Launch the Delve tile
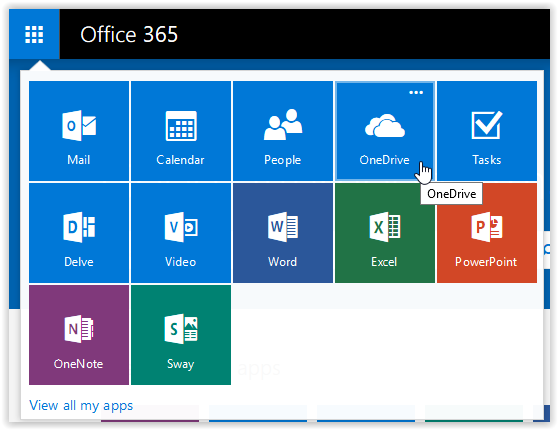558x430 pixels. click(79, 233)
